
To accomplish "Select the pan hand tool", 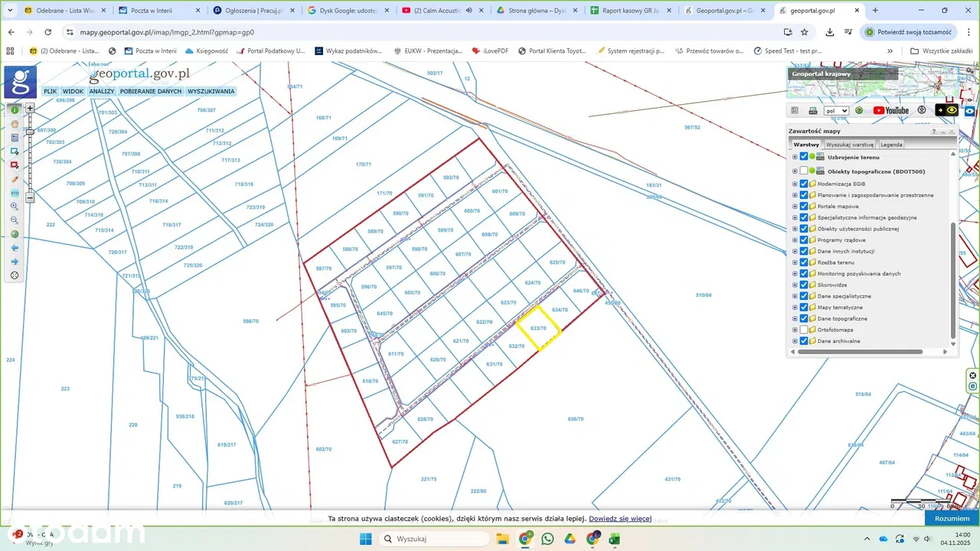I will click(15, 124).
